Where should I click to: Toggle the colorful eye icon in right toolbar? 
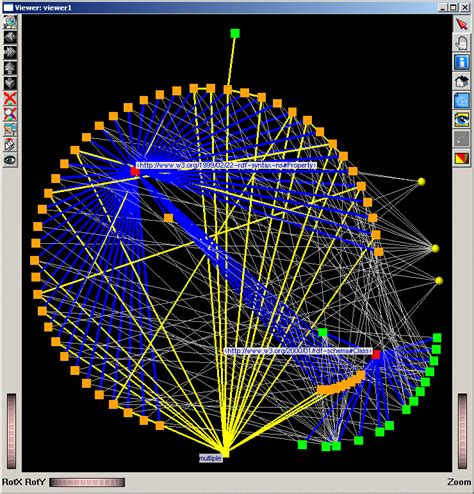click(x=462, y=119)
